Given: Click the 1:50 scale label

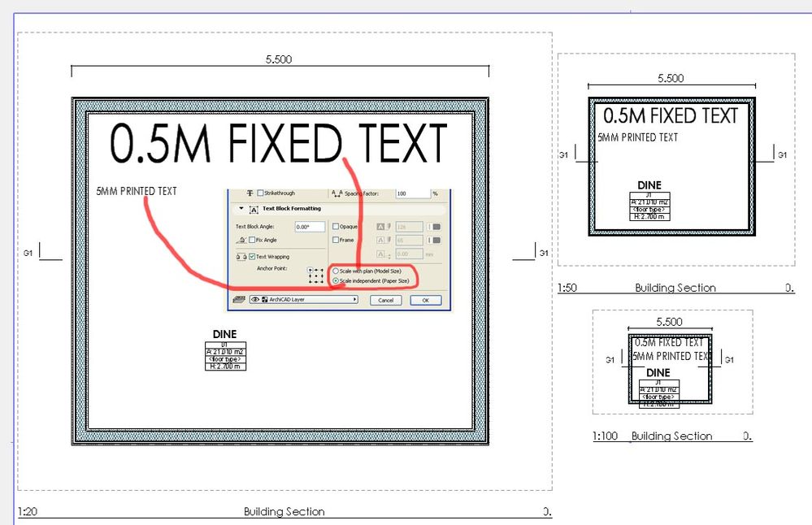Looking at the screenshot, I should pyautogui.click(x=567, y=288).
